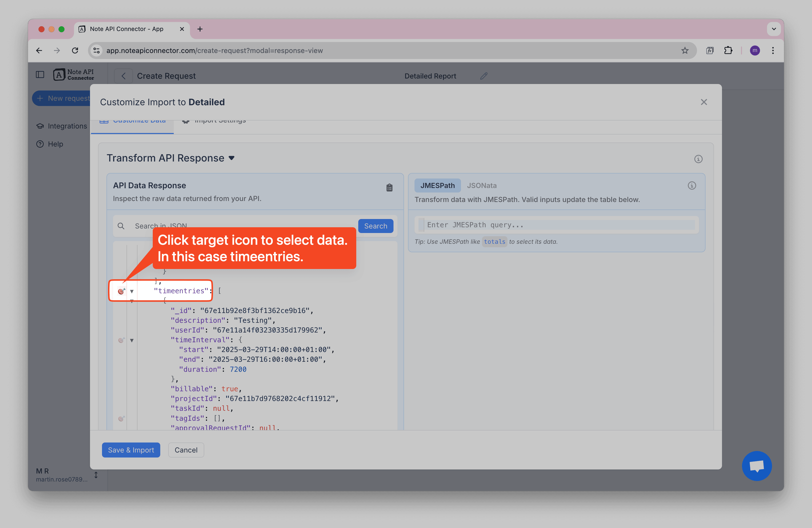Collapse the timeentries array
812x528 pixels.
click(132, 291)
